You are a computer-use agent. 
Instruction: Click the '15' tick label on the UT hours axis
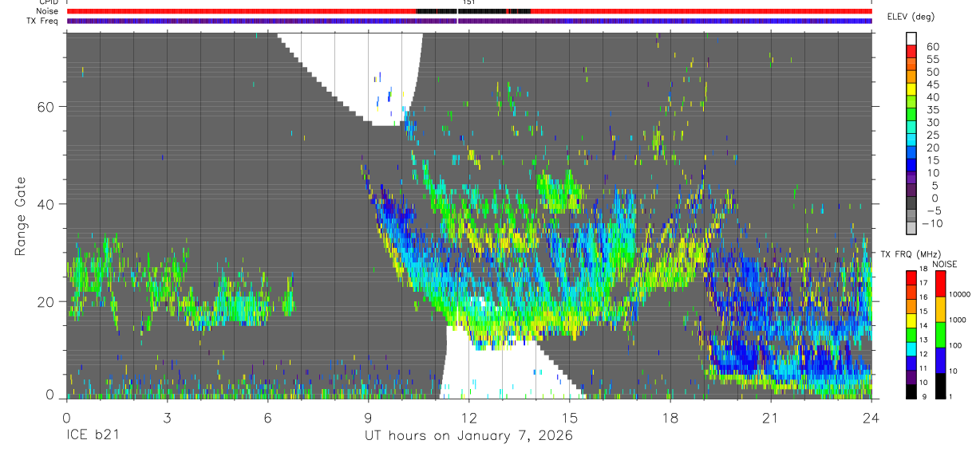tap(569, 418)
